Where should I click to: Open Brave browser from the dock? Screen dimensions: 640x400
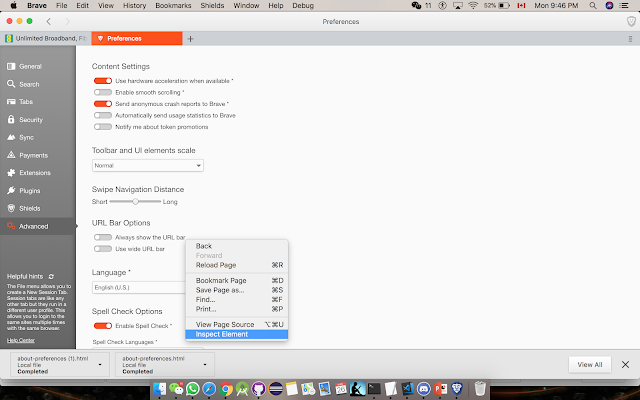coord(457,388)
